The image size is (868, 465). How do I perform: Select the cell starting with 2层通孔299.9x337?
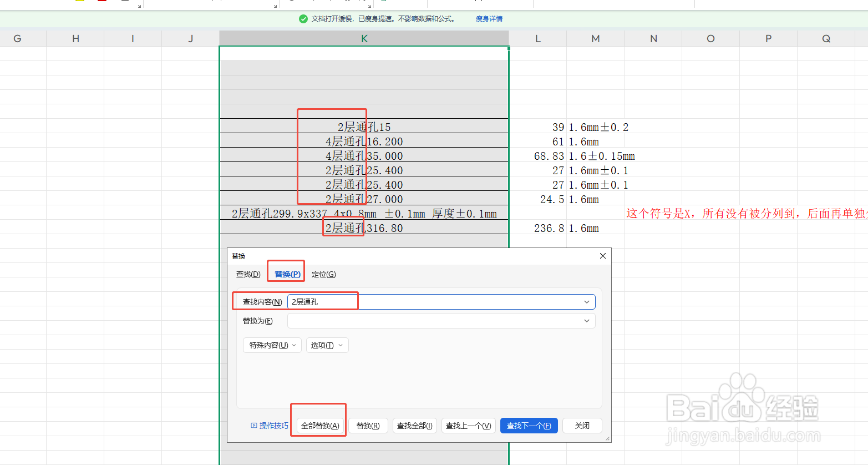point(364,214)
